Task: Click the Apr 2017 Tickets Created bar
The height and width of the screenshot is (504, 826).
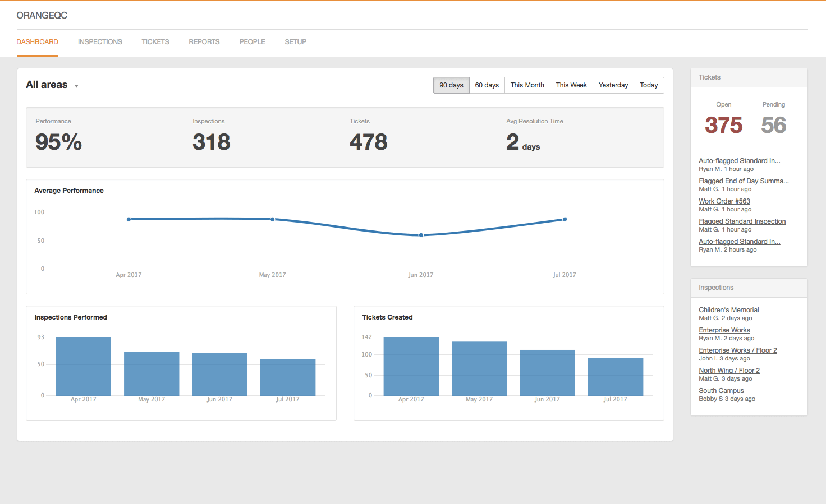Action: coord(411,366)
